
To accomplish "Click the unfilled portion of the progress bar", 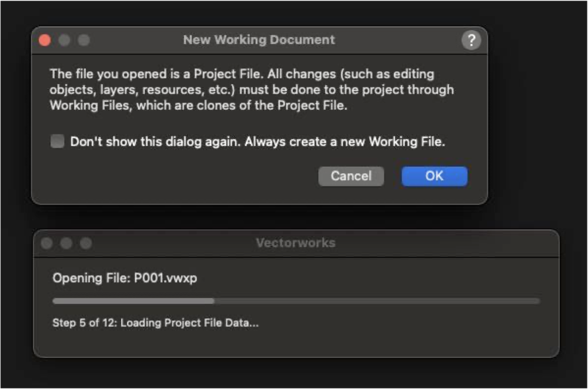I will [377, 301].
